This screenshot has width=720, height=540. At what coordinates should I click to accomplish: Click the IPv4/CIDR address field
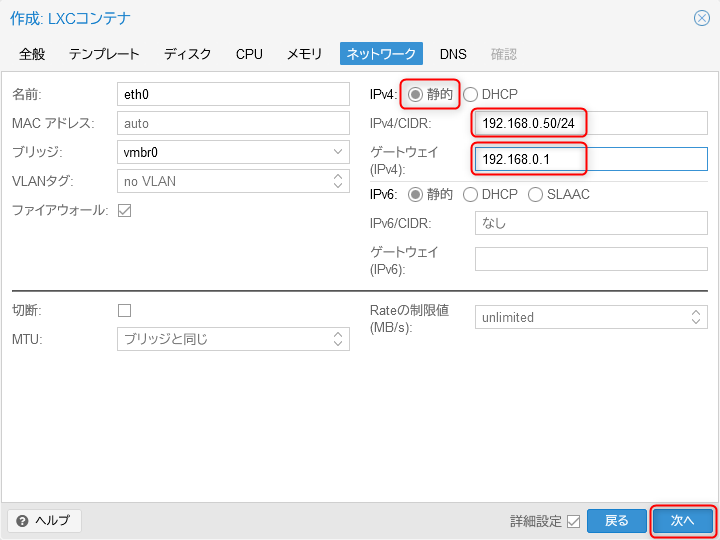click(528, 123)
